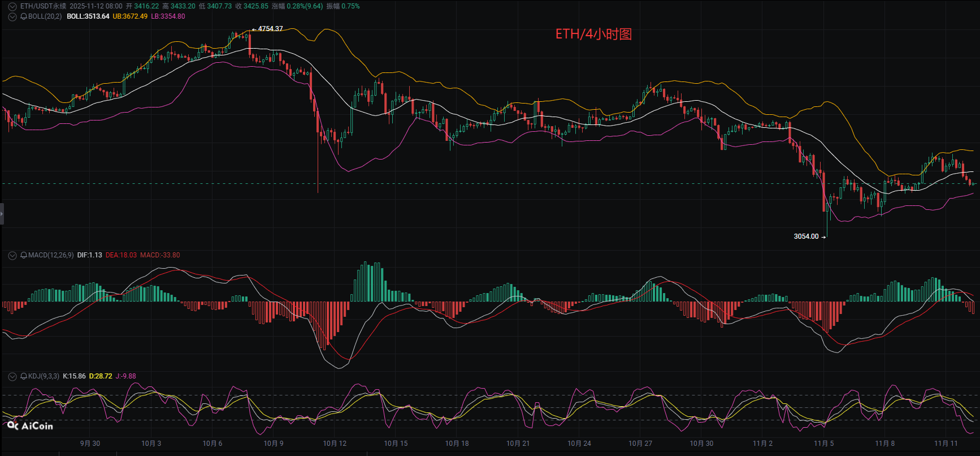This screenshot has width=980, height=456.
Task: Expand the BOLL indicator chevron
Action: tap(12, 16)
